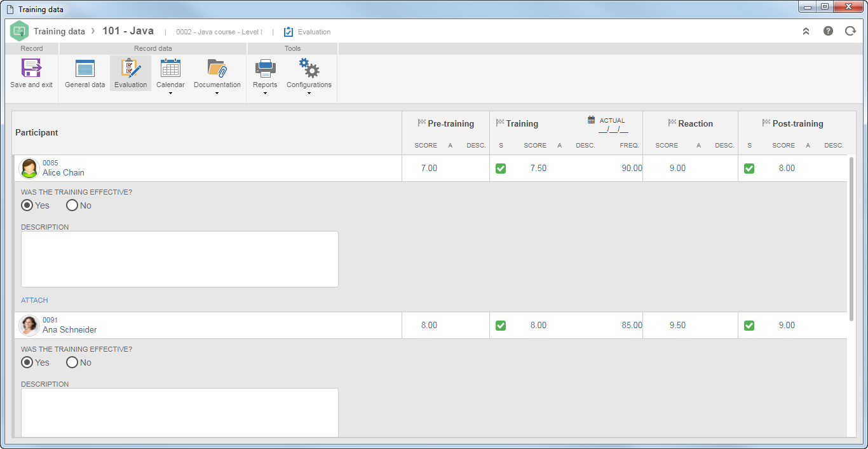The height and width of the screenshot is (449, 868).
Task: Select the Evaluation toolbar icon
Action: coord(130,68)
